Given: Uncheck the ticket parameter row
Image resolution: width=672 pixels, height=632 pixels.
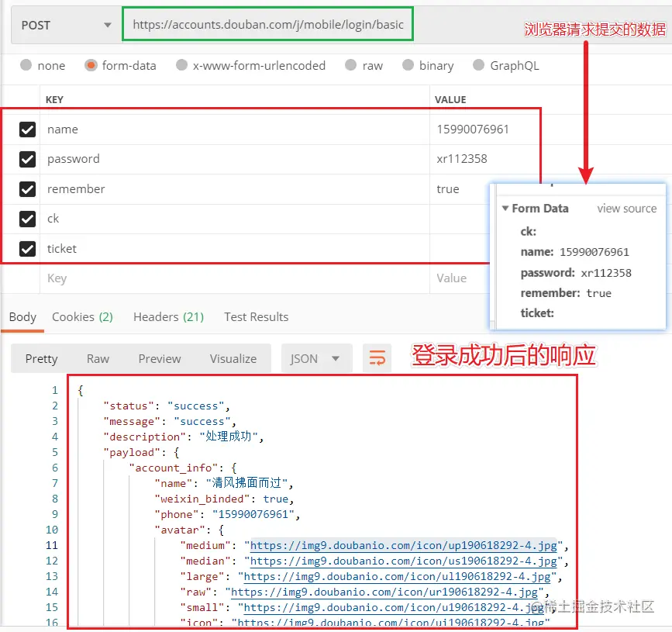Looking at the screenshot, I should (x=27, y=249).
